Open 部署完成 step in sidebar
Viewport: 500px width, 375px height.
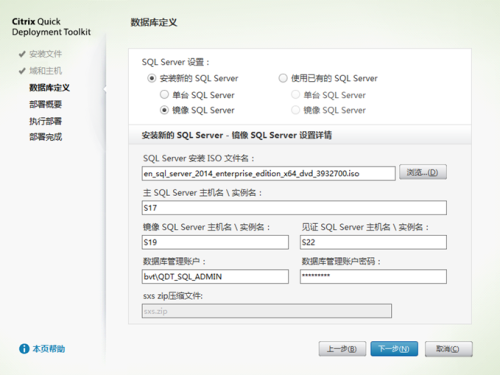click(46, 137)
